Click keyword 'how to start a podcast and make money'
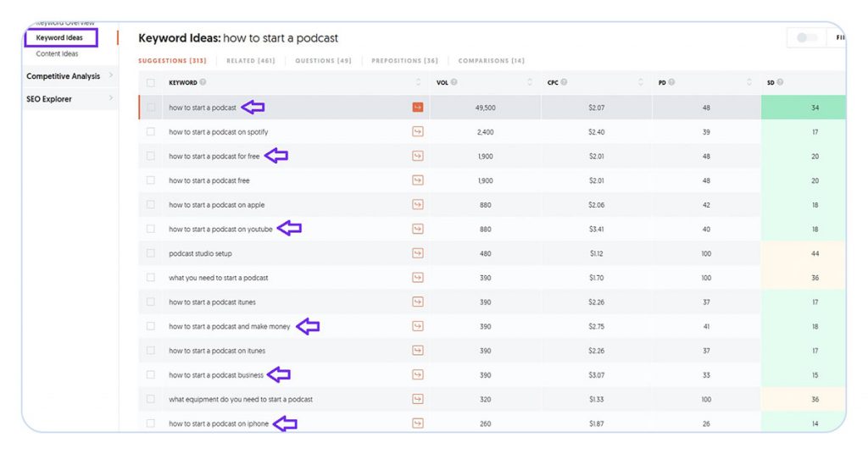 [x=230, y=327]
